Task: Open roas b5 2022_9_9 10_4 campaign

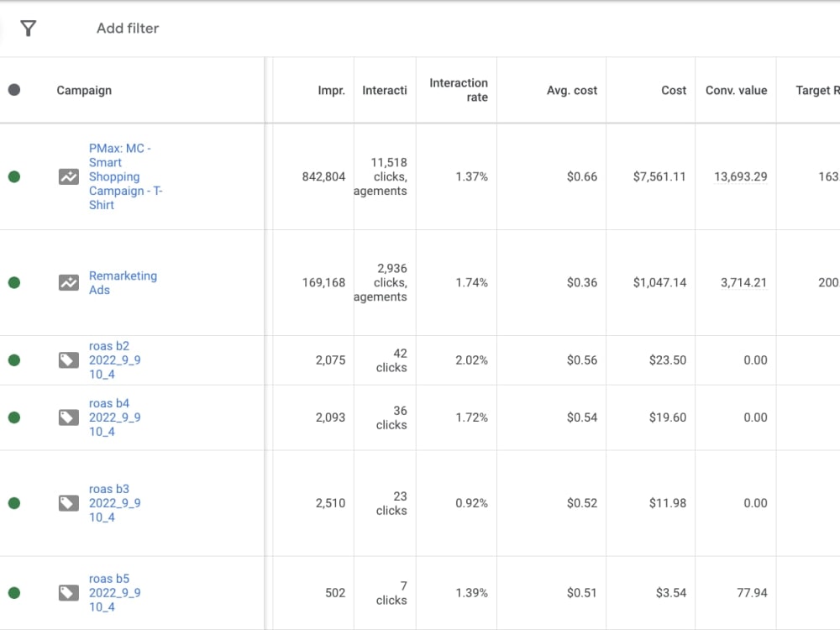Action: coord(114,593)
